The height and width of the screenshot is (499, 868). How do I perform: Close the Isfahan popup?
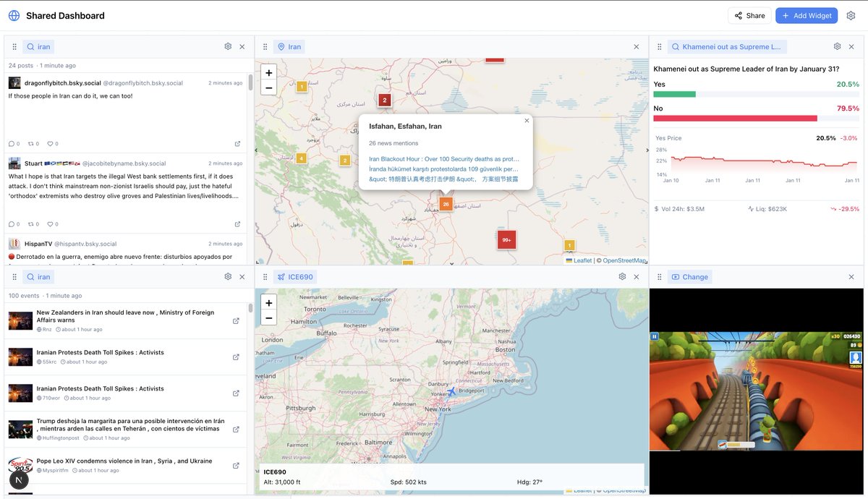point(527,121)
